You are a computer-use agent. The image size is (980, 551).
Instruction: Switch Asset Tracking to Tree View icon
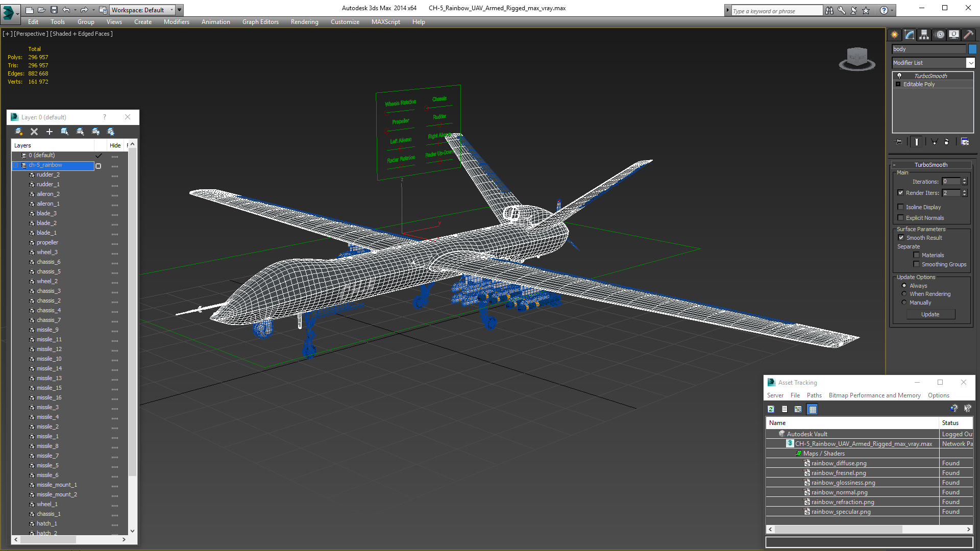[798, 409]
